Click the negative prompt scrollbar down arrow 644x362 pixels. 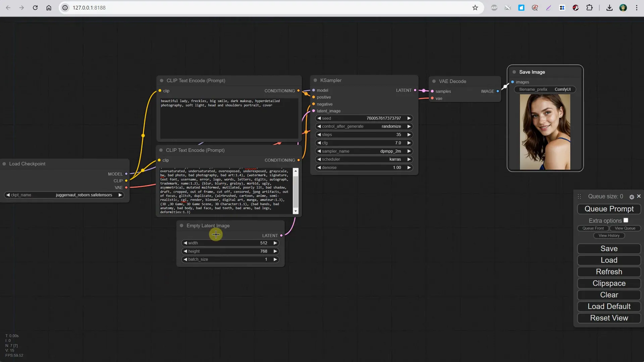coord(296,211)
